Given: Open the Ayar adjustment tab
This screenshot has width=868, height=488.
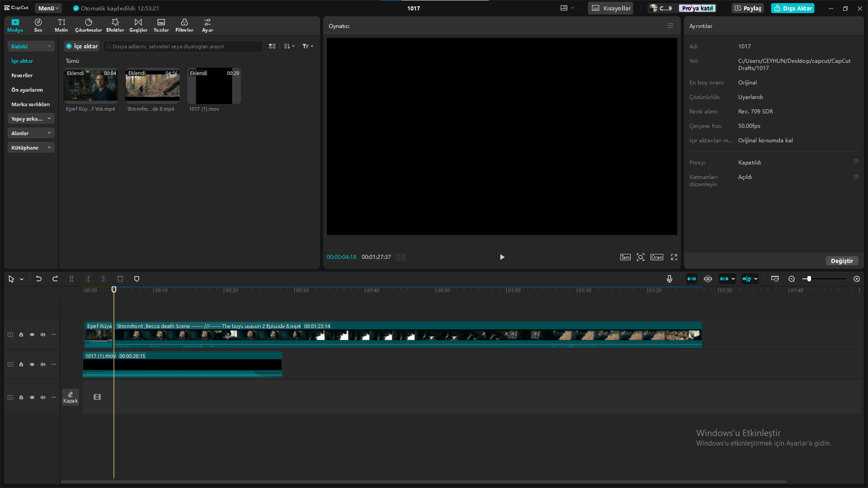Looking at the screenshot, I should [x=208, y=25].
